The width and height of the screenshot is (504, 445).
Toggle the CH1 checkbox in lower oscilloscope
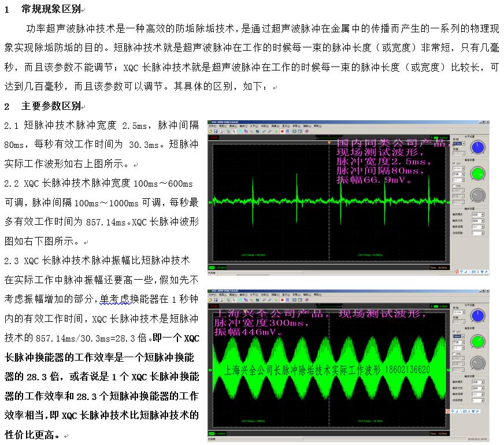tap(454, 331)
